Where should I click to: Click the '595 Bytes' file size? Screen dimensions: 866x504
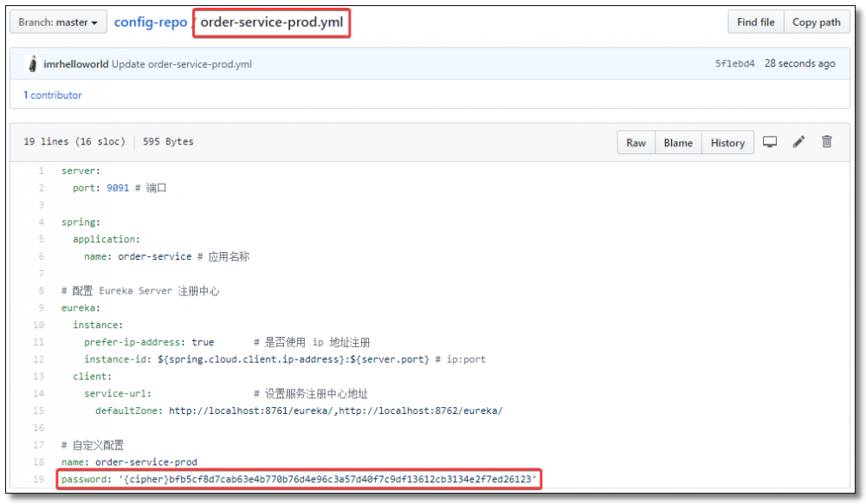click(168, 142)
